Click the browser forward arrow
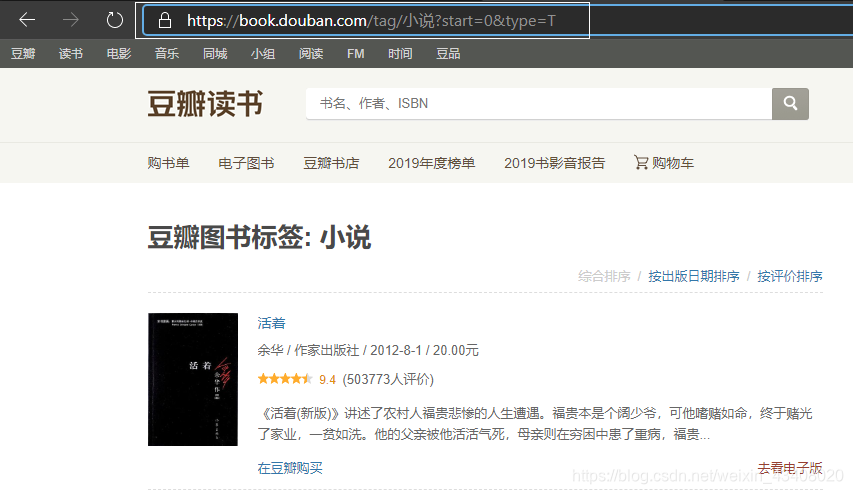Viewport: 853px width, 494px height. point(71,21)
